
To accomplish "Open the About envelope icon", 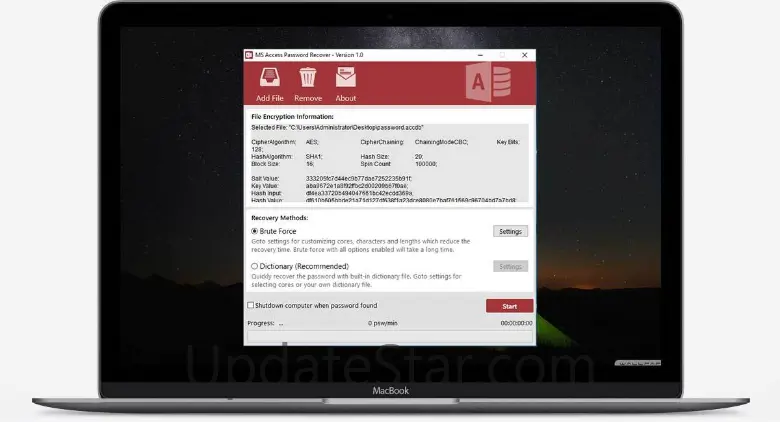I will (x=346, y=77).
